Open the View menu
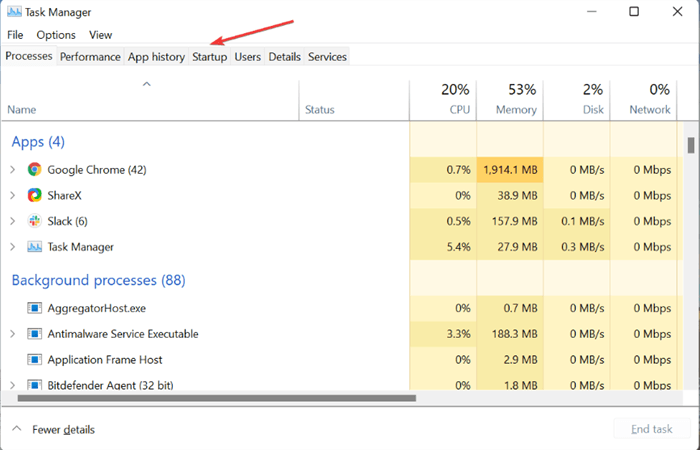The width and height of the screenshot is (700, 450). coord(100,35)
